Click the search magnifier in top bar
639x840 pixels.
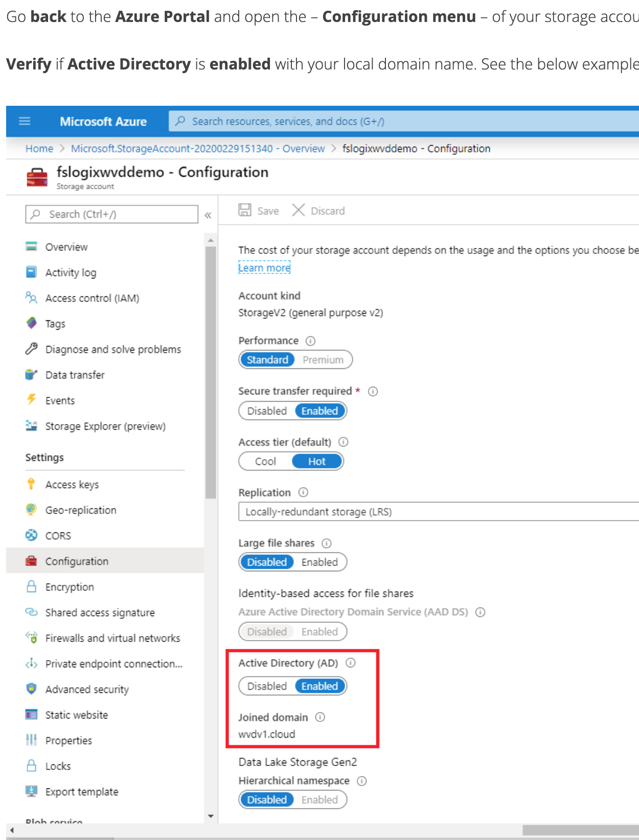pos(180,121)
